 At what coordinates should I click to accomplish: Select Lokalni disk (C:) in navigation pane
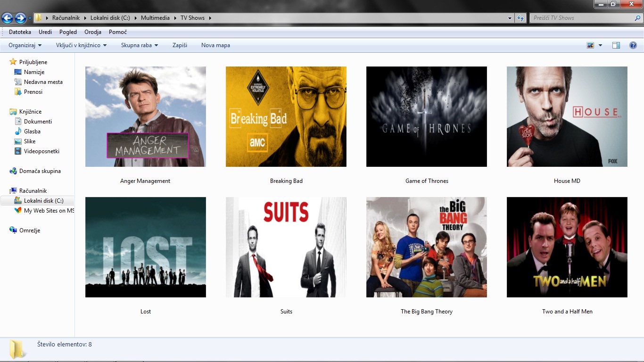click(38, 201)
